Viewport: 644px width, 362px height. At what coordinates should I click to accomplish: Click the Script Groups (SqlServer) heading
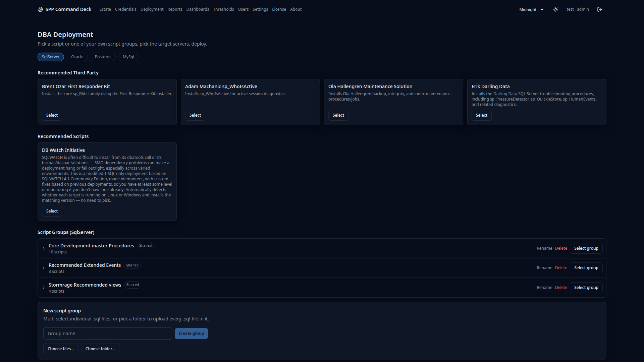pyautogui.click(x=66, y=232)
